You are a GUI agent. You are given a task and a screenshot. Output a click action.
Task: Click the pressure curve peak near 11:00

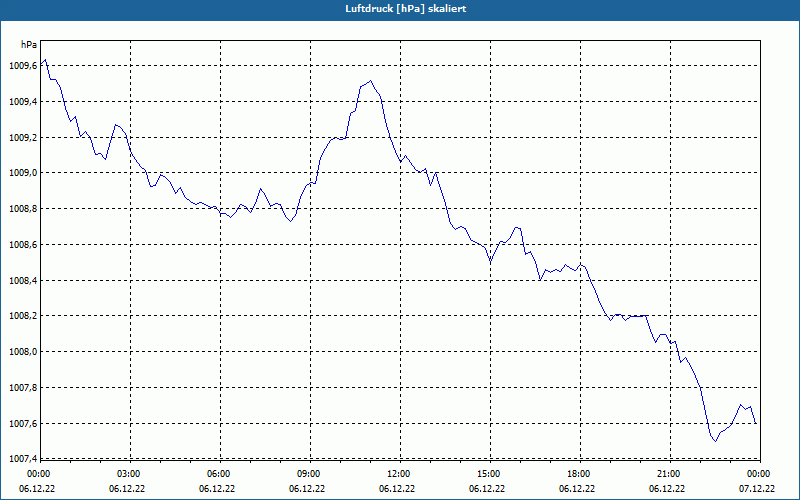pyautogui.click(x=370, y=81)
